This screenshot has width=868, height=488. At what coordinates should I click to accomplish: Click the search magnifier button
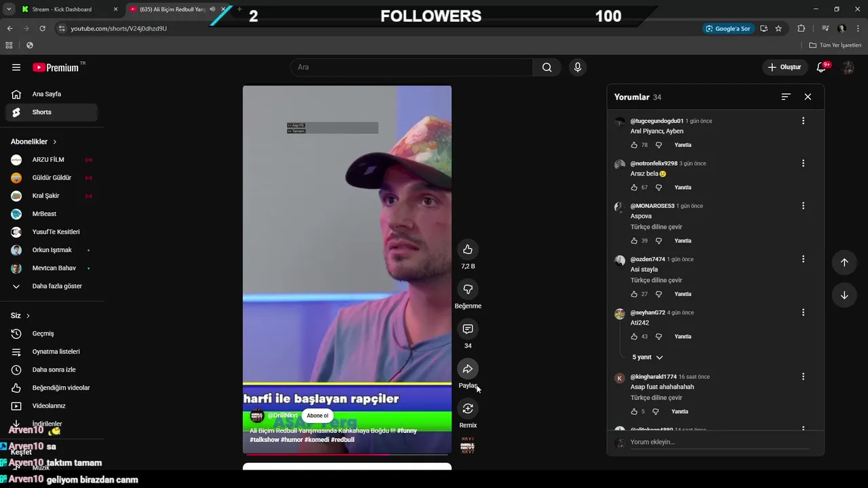[547, 67]
